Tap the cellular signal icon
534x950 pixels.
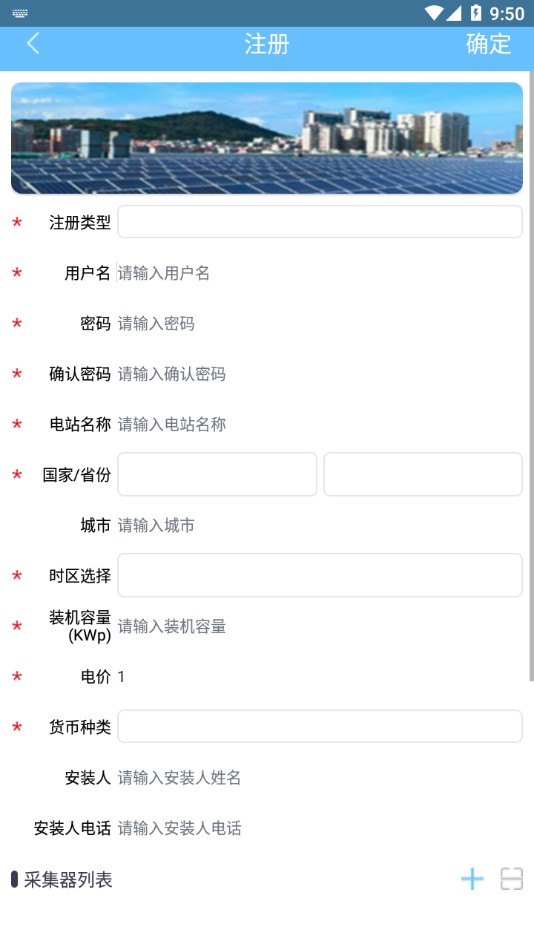(453, 13)
